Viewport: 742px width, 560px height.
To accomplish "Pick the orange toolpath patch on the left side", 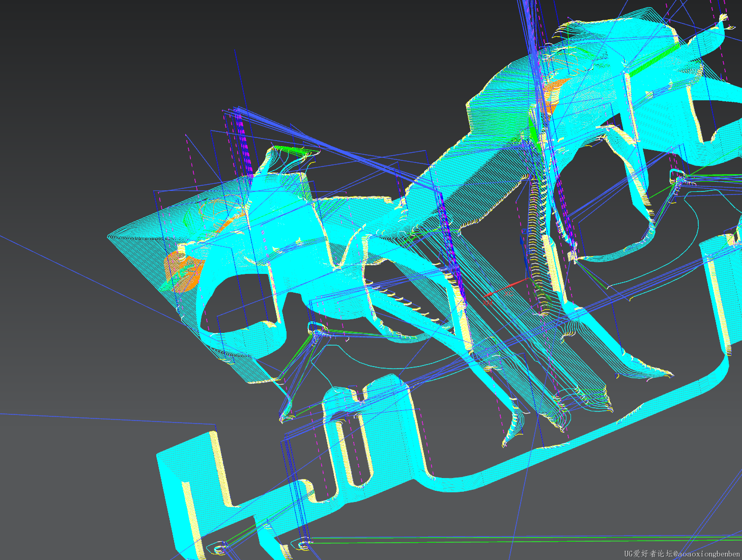I will [x=184, y=271].
